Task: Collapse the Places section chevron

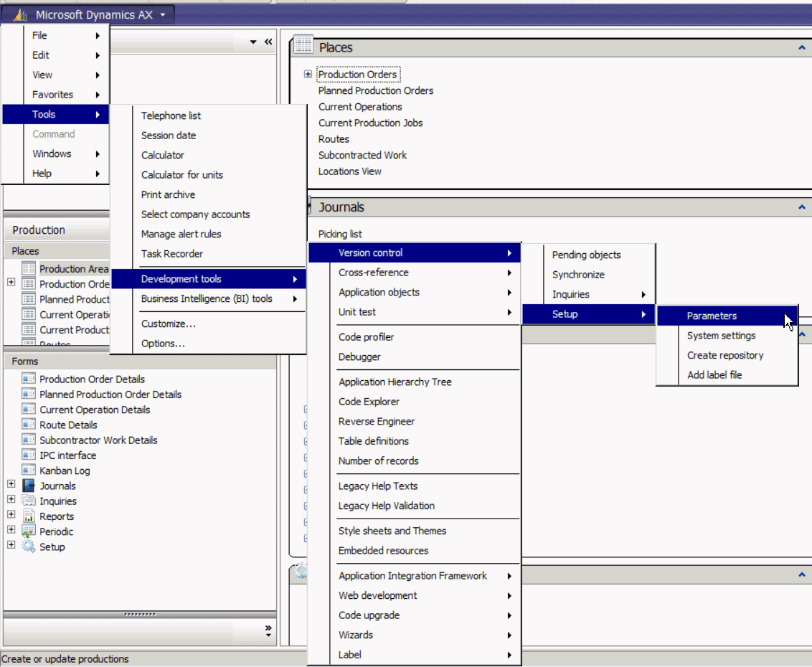Action: pyautogui.click(x=802, y=47)
